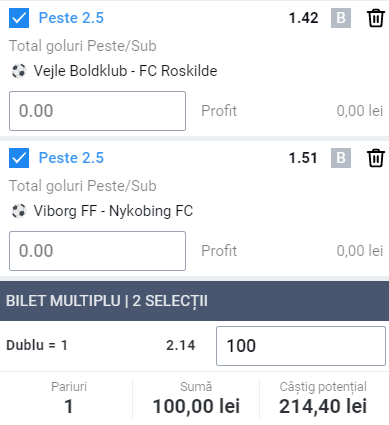Click the 1.51 odds value
389x425 pixels.
point(303,158)
